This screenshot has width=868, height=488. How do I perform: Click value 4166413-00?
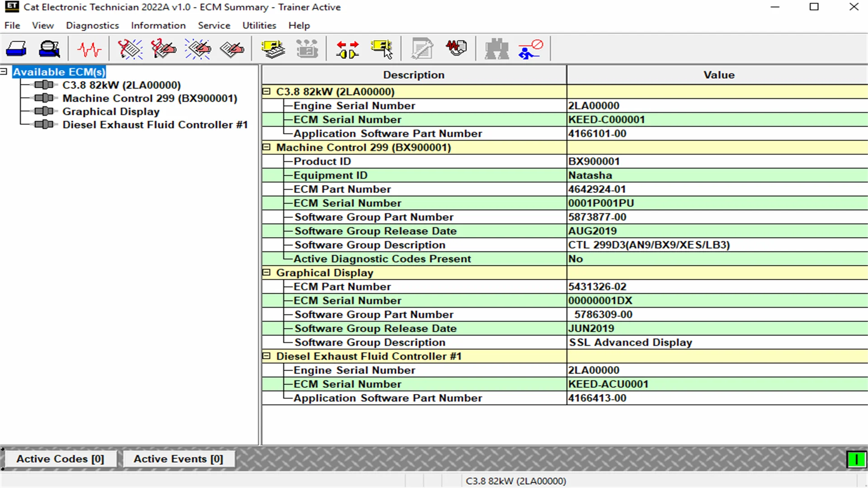pos(597,398)
